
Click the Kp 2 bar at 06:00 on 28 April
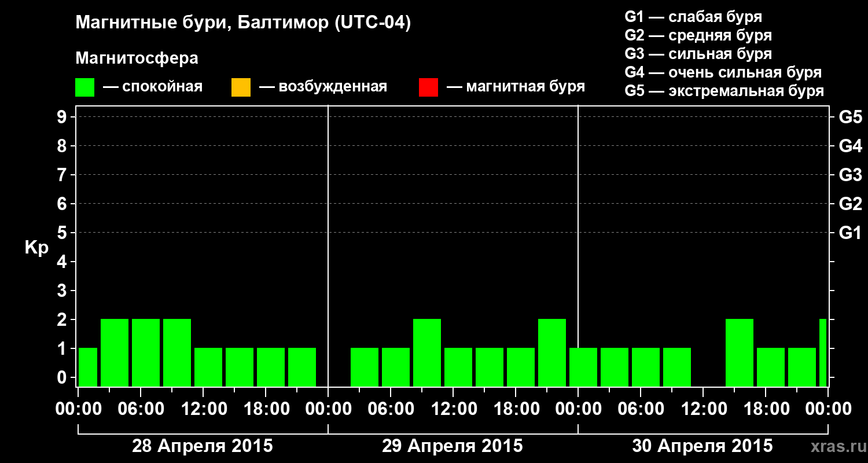point(146,352)
